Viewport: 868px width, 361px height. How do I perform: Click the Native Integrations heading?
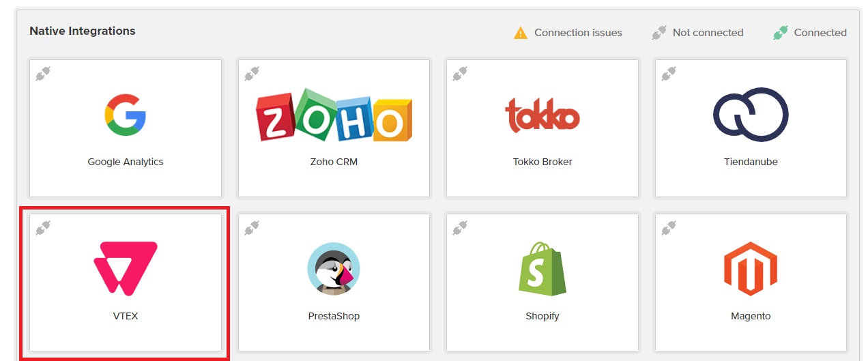pos(83,31)
